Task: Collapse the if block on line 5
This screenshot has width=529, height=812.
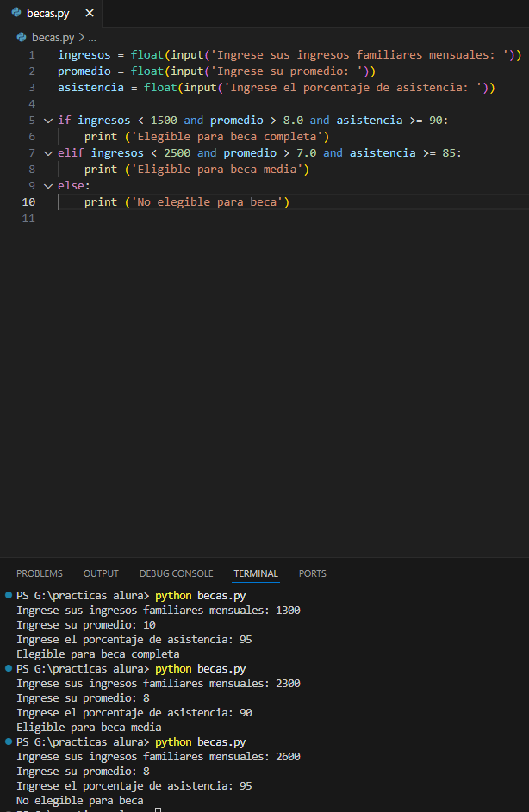Action: click(x=48, y=121)
